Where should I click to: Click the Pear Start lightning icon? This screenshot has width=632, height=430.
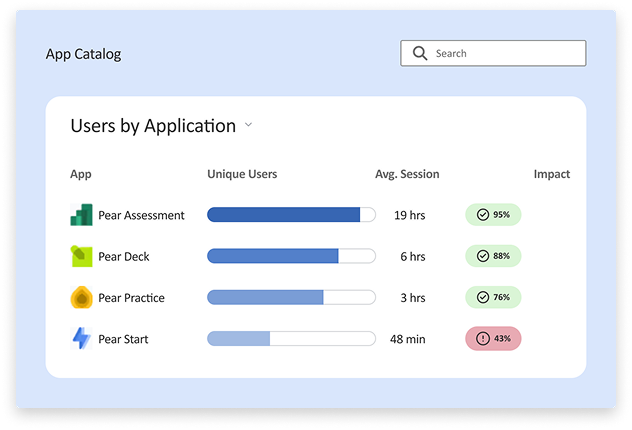point(81,339)
